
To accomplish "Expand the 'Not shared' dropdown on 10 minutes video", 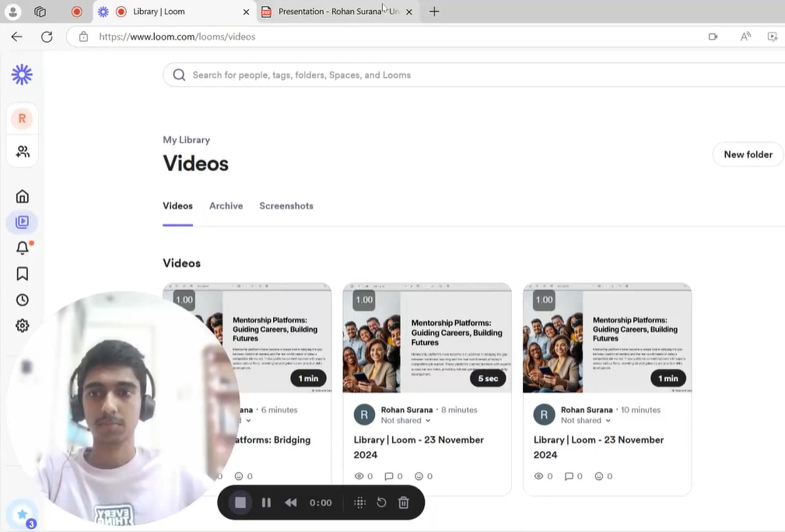I will click(x=585, y=421).
